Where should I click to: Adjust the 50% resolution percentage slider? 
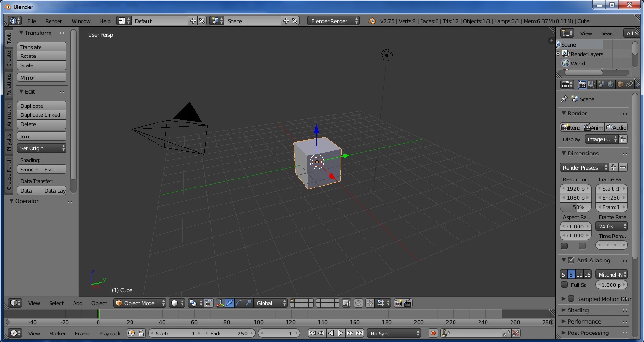(575, 207)
